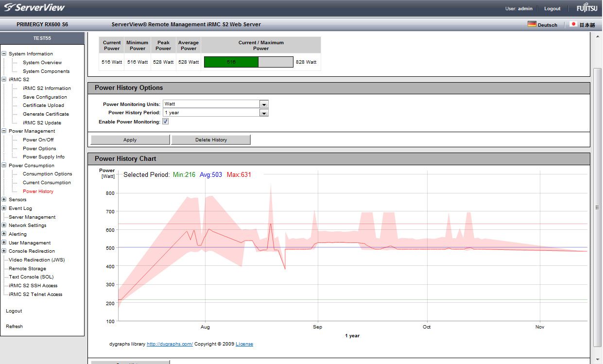The image size is (603, 364).
Task: Select Power History in sidebar
Action: (38, 191)
